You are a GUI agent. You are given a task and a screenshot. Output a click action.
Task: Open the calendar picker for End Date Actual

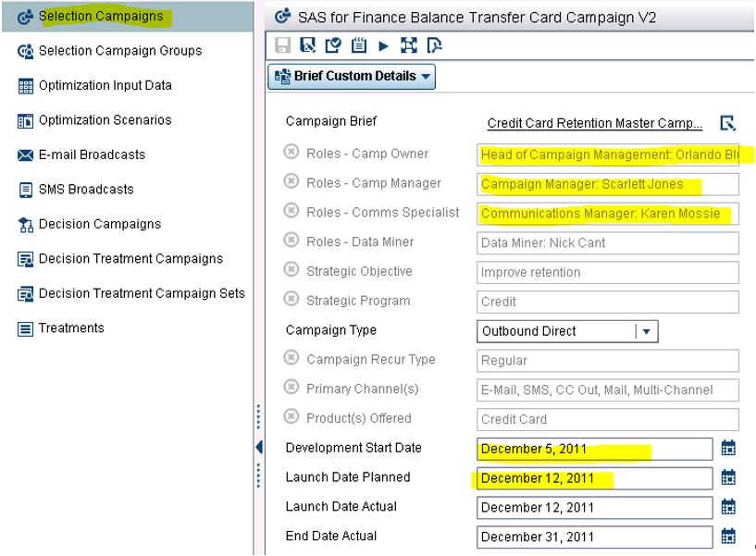(728, 537)
